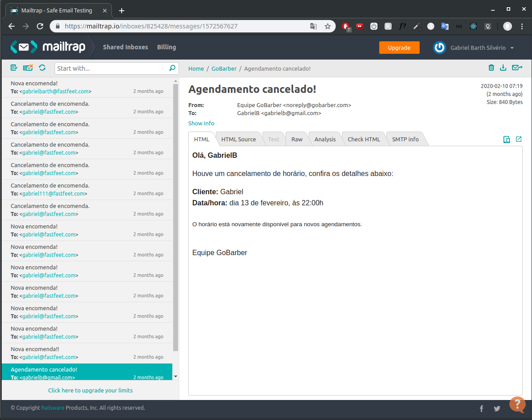This screenshot has width=532, height=420.
Task: Open Google Translate extension icon
Action: [x=445, y=26]
